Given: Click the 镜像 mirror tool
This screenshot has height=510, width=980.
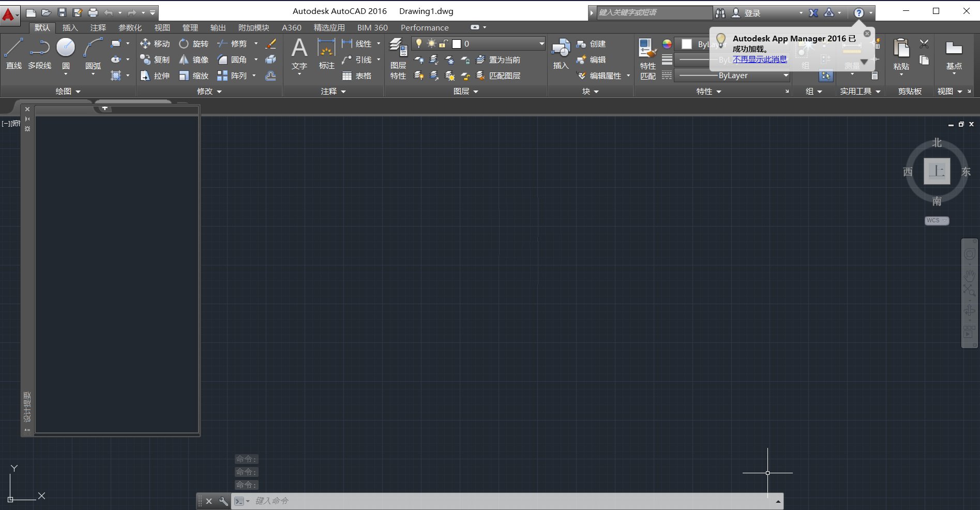Looking at the screenshot, I should [x=193, y=60].
